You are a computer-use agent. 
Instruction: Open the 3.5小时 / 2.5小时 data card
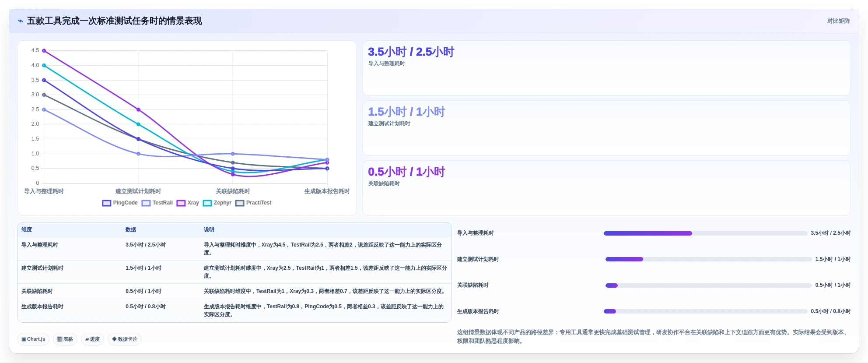(x=606, y=68)
